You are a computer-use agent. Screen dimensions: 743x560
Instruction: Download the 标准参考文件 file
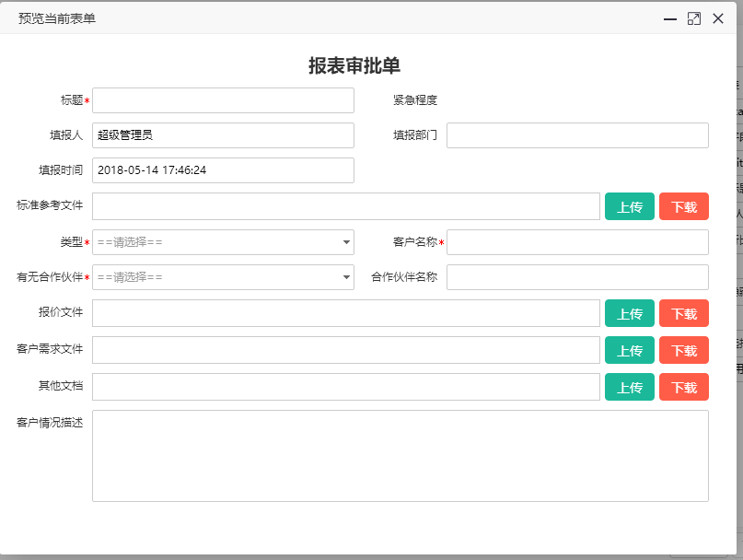(684, 206)
